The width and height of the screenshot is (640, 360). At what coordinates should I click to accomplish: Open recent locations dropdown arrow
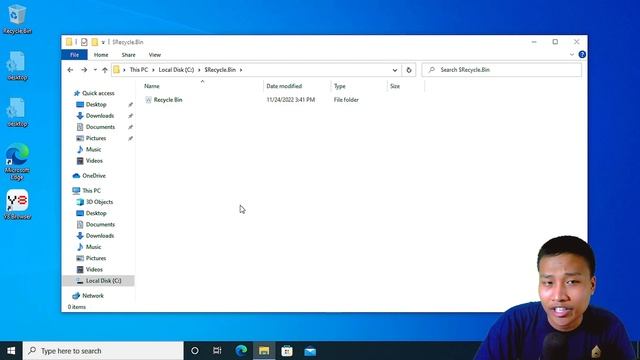[x=95, y=70]
